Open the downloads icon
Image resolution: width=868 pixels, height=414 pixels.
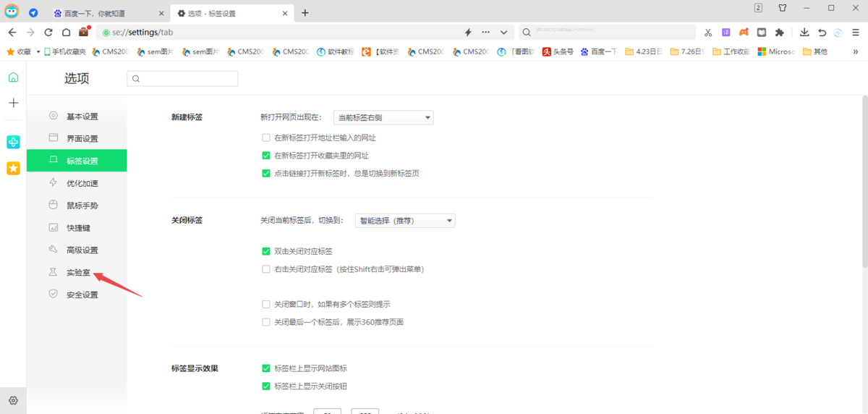804,32
